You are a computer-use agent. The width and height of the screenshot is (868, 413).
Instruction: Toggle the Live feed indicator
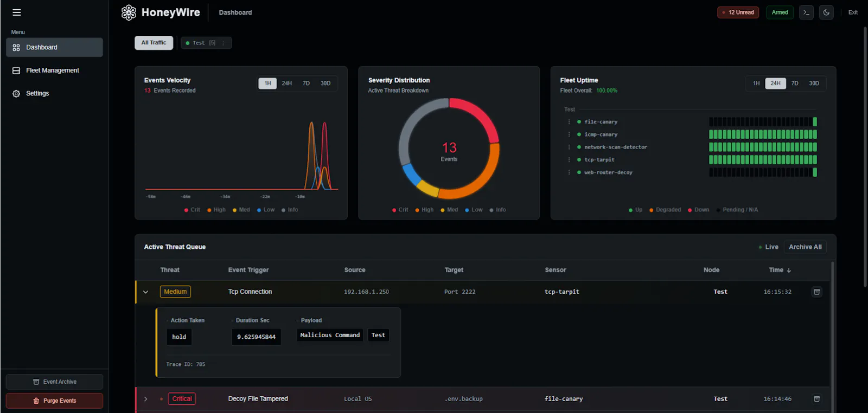[768, 247]
